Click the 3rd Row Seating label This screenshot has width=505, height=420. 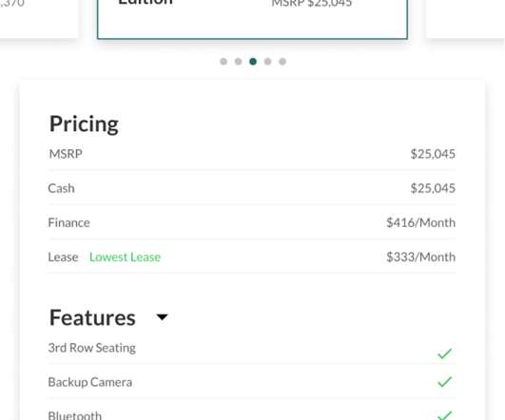pyautogui.click(x=92, y=348)
